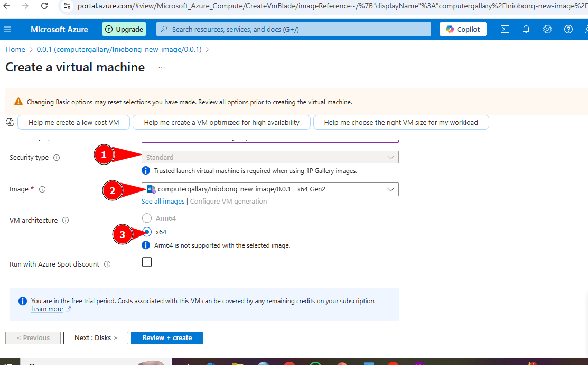Open the ellipsis menu beside page title
This screenshot has height=365, width=588.
[x=162, y=67]
